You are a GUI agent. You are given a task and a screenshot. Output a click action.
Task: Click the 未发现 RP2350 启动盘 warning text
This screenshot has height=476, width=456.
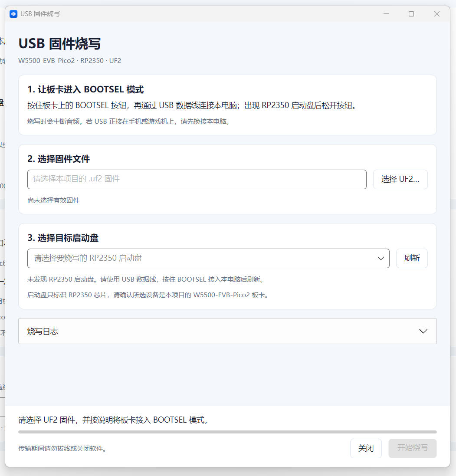(147, 279)
